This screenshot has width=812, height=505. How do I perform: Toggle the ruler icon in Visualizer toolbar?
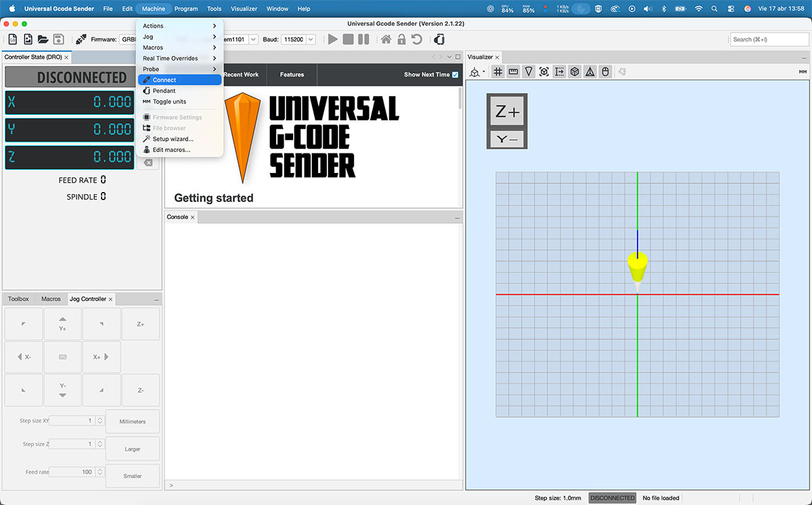tap(513, 72)
